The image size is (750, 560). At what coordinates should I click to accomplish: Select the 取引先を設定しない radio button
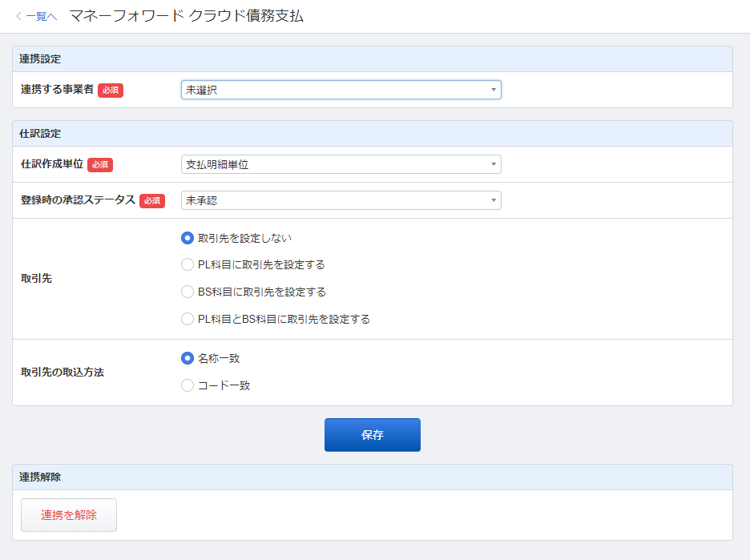[x=187, y=238]
